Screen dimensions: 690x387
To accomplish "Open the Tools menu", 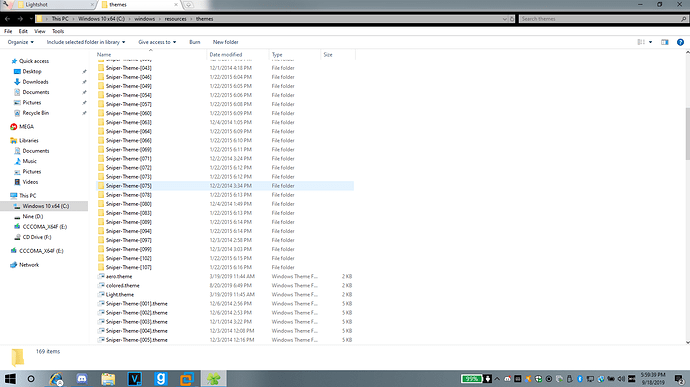I will 58,31.
